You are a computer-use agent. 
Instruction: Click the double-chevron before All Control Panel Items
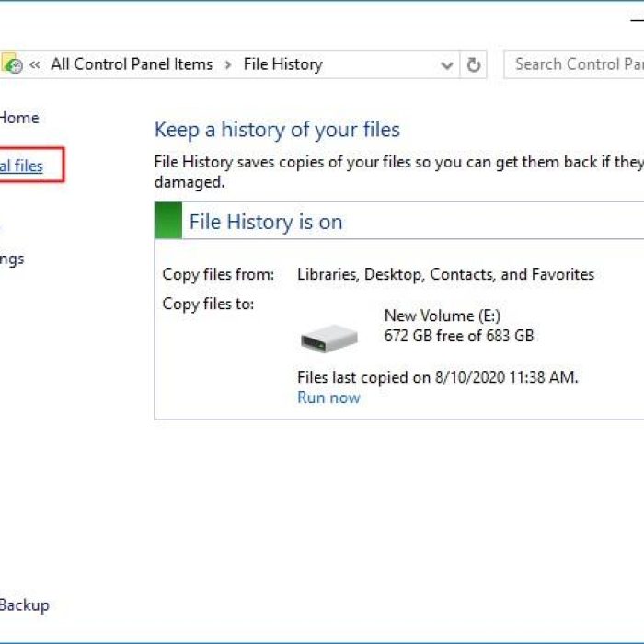click(x=35, y=64)
